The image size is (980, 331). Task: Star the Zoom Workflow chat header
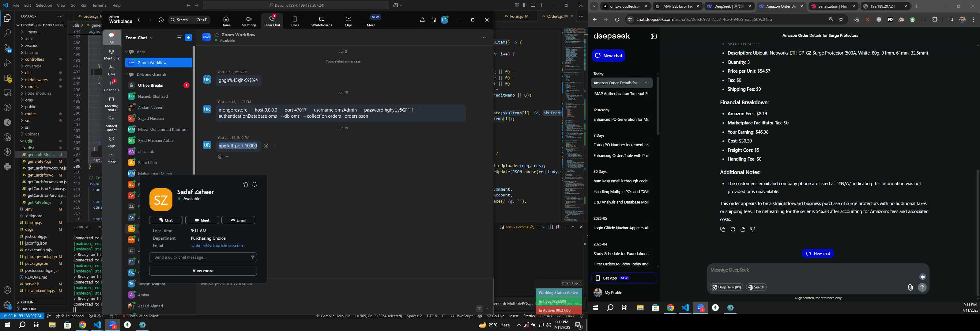tap(217, 35)
